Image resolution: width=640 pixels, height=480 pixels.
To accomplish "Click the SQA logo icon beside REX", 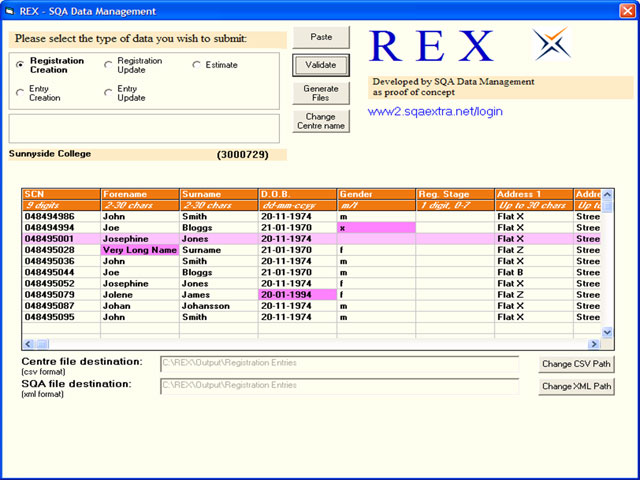I will click(552, 43).
